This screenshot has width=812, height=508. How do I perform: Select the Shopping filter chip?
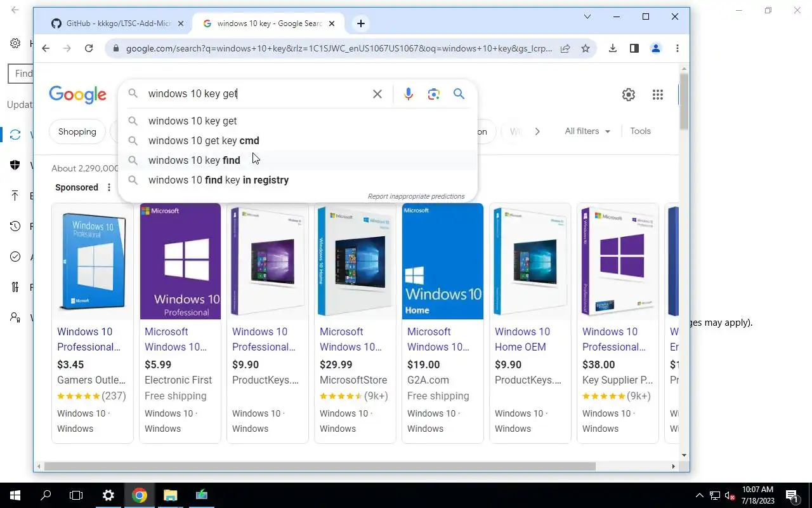(x=77, y=132)
